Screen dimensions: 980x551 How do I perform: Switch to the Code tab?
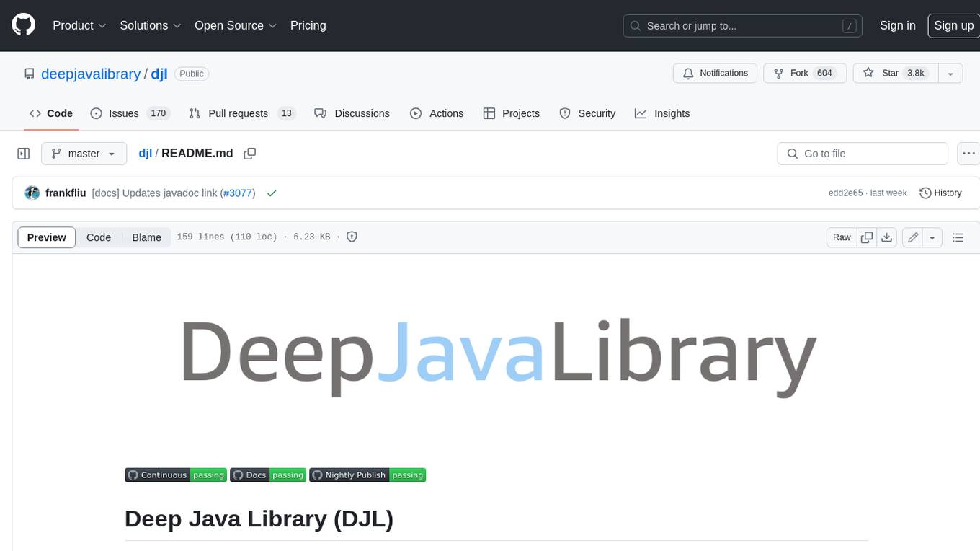[50, 113]
